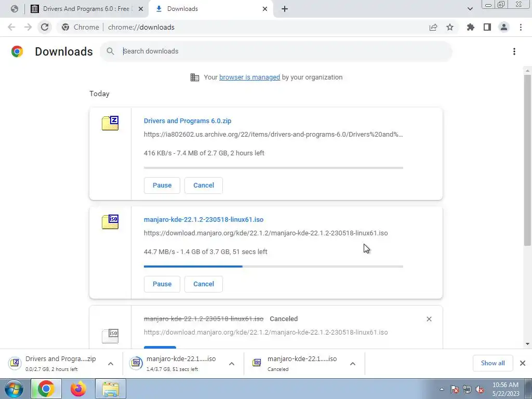Click the page vertical scrollbar thumb

527,159
